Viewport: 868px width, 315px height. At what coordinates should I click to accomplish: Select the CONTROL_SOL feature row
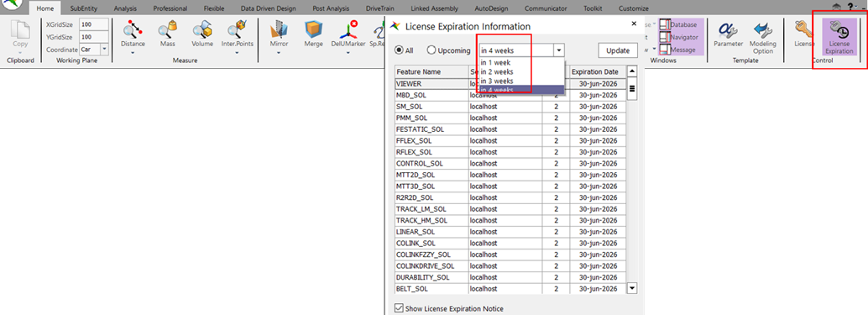click(510, 163)
